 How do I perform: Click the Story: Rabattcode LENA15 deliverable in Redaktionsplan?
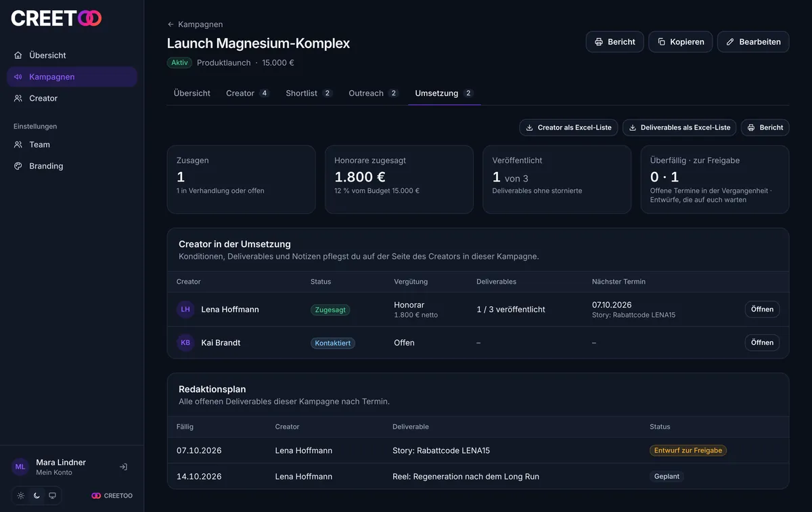441,450
